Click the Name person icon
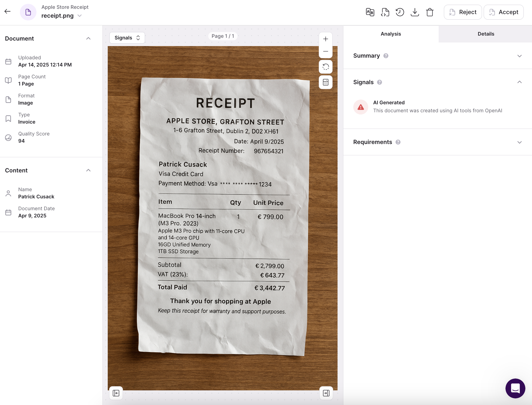This screenshot has height=405, width=532. click(8, 193)
